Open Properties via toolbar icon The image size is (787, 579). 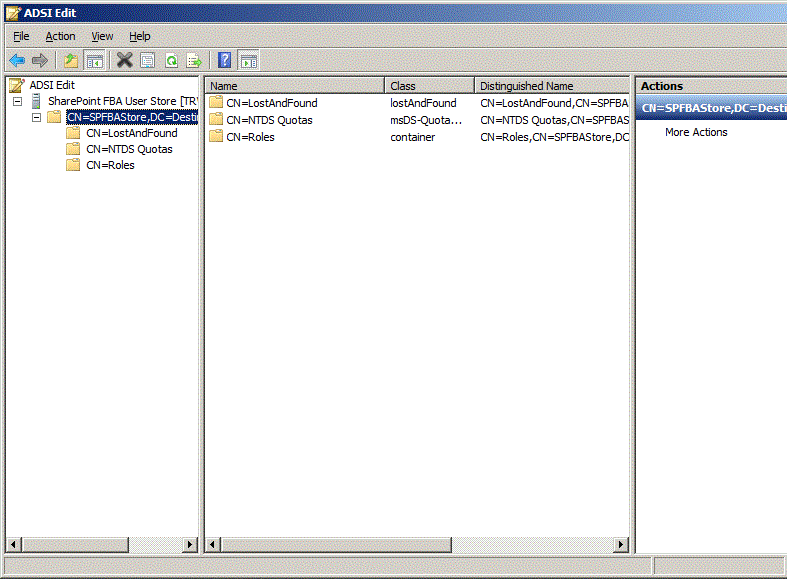pyautogui.click(x=148, y=61)
